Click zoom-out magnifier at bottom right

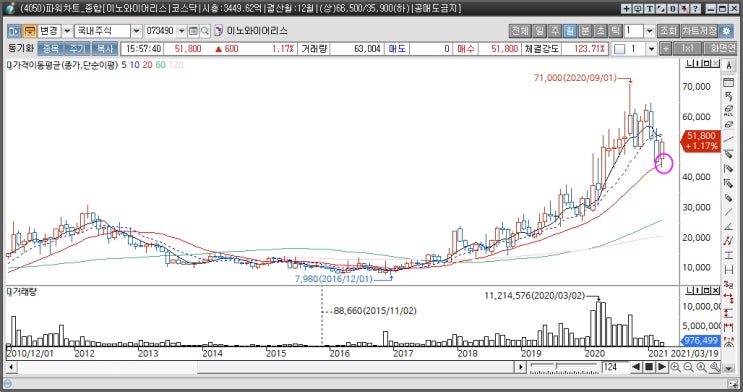pos(688,367)
